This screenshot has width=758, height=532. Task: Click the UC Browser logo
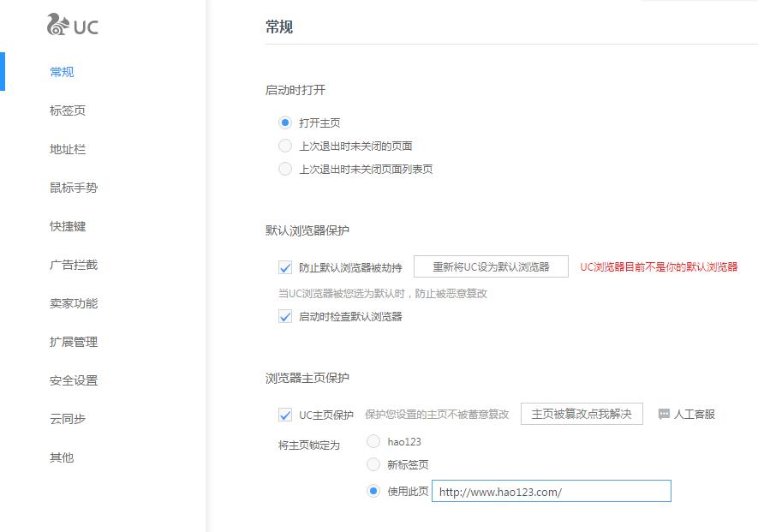pos(73,26)
